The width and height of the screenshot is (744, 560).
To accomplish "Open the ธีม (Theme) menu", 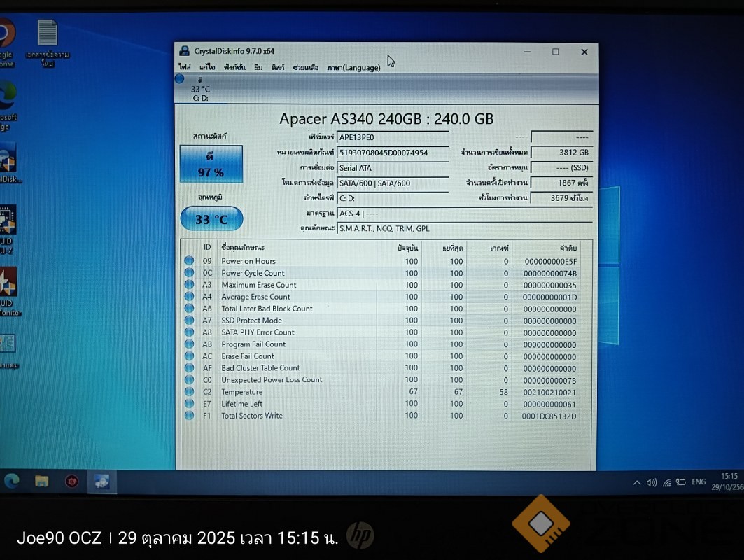I will click(258, 67).
